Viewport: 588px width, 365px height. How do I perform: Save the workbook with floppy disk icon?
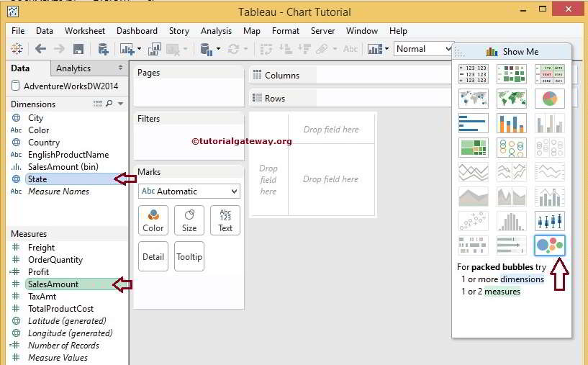pos(78,49)
